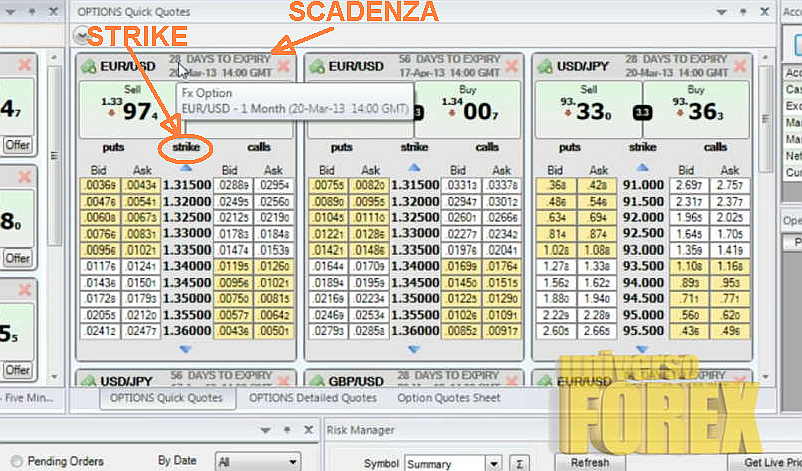
Task: Close the first EUR/USD 28-day option panel
Action: (284, 66)
